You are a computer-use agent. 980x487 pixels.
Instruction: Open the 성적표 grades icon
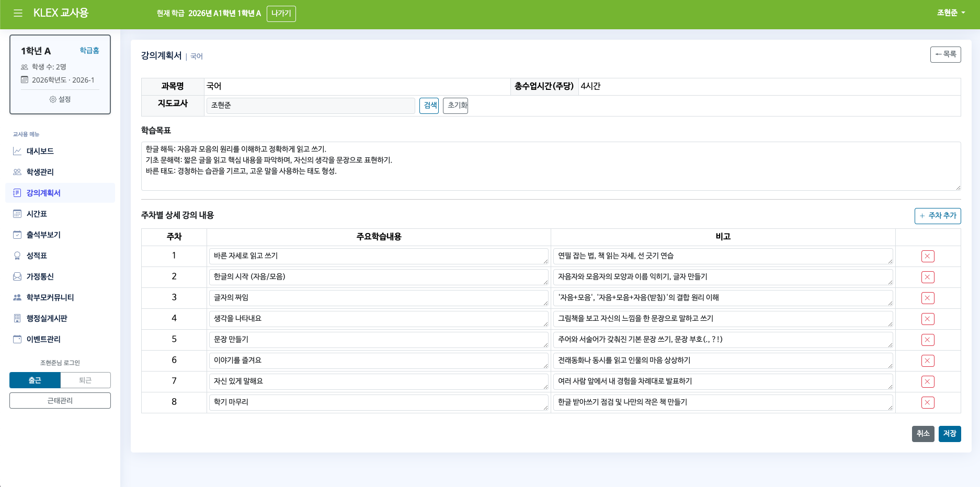tap(16, 256)
